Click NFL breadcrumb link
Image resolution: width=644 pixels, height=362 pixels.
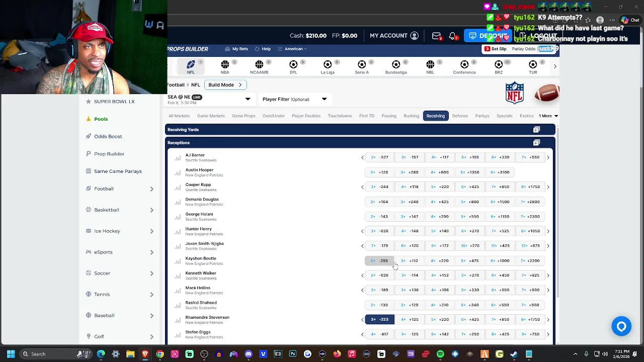pyautogui.click(x=195, y=85)
